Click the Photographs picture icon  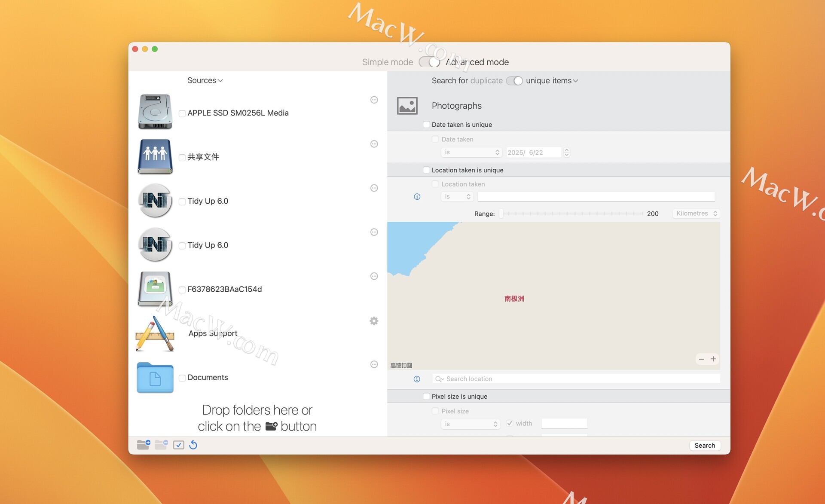point(407,106)
